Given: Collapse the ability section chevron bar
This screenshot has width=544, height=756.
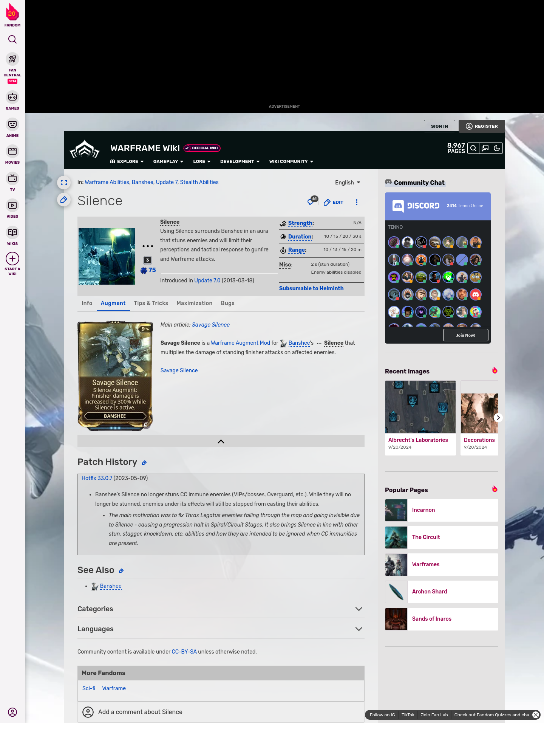Looking at the screenshot, I should pyautogui.click(x=221, y=441).
